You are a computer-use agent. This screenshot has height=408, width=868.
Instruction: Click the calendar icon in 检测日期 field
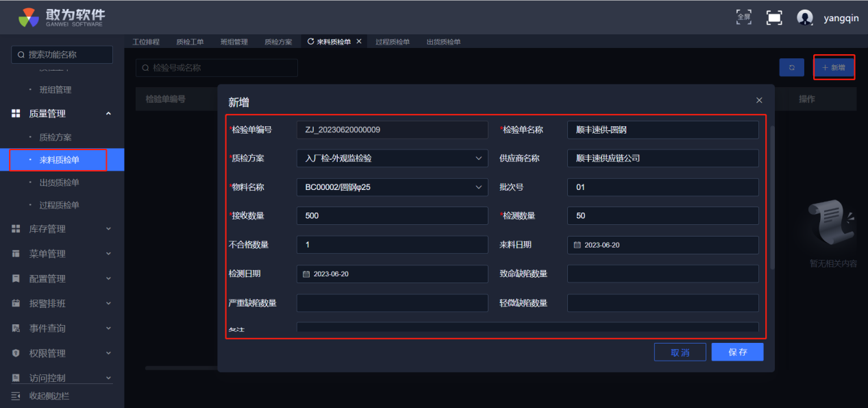pos(306,274)
